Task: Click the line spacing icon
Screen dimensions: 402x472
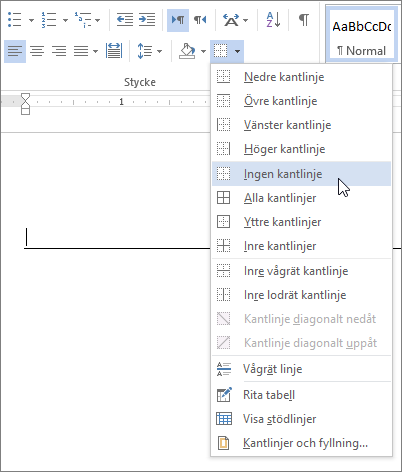Action: pos(145,51)
